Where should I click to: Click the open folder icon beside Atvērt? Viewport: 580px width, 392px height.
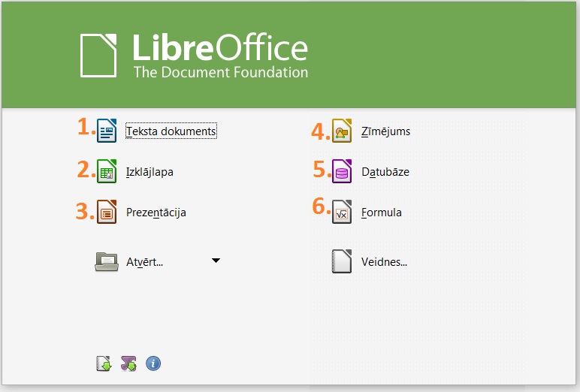pos(107,261)
